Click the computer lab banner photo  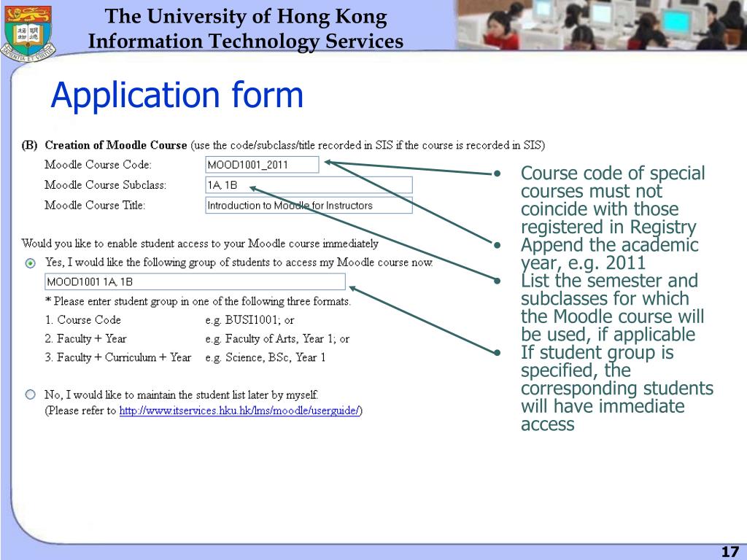(x=601, y=25)
